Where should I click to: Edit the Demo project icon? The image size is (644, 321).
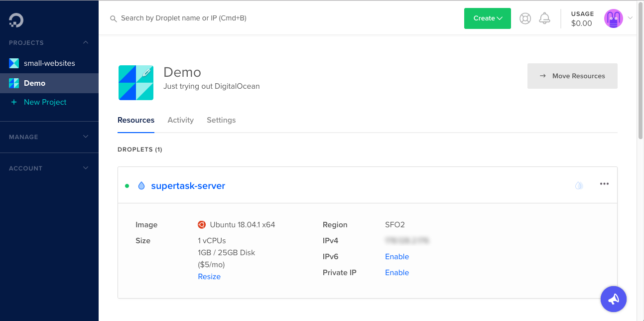click(x=146, y=73)
